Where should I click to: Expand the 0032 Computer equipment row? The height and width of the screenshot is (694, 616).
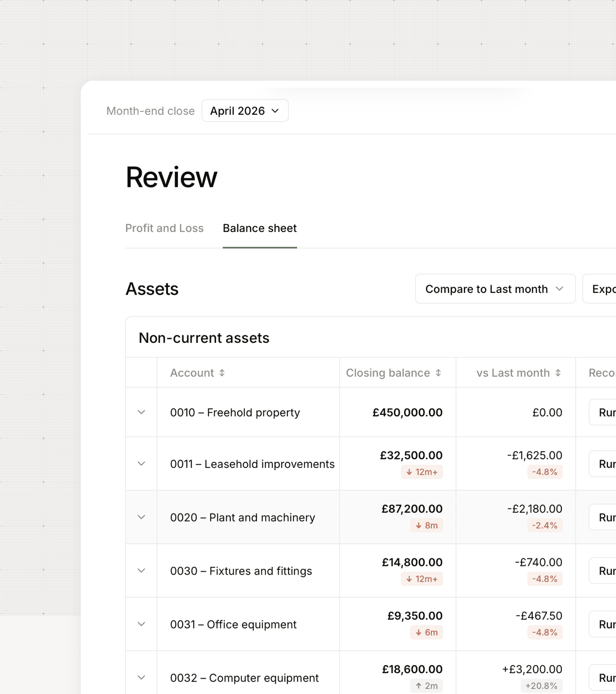141,677
